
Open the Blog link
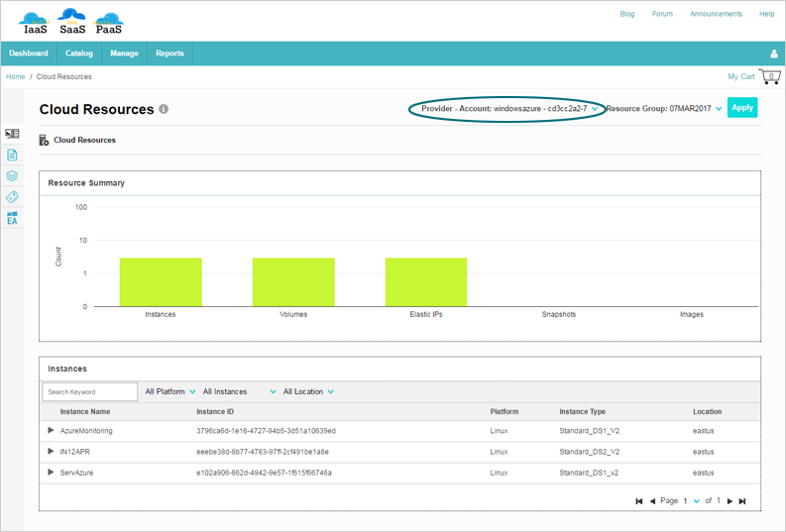pyautogui.click(x=627, y=14)
